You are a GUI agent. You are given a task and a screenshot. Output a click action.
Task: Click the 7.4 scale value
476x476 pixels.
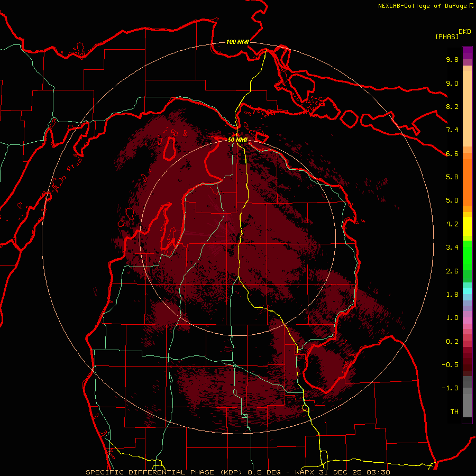(x=452, y=130)
